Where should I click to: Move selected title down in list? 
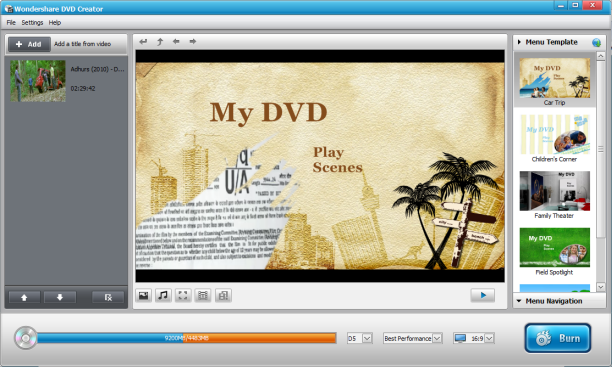(x=60, y=298)
